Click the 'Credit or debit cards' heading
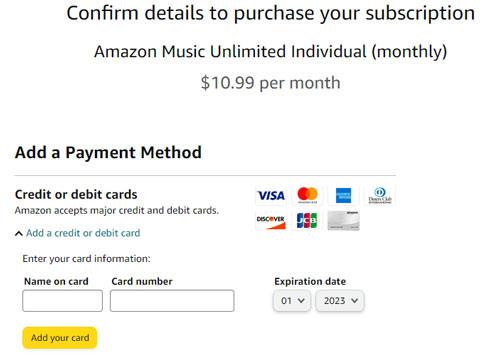 [x=76, y=194]
